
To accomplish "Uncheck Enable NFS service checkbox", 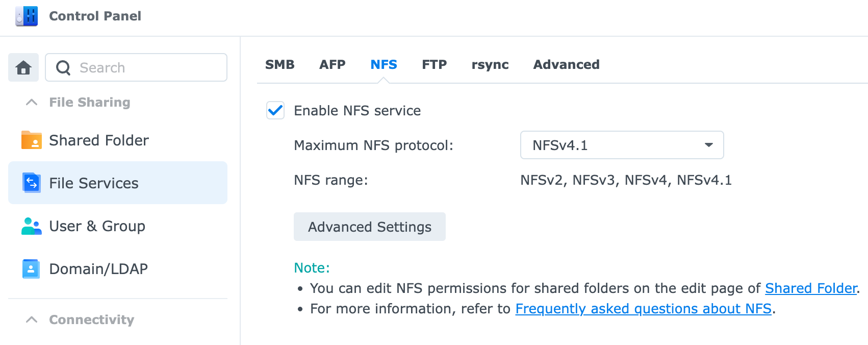I will (x=275, y=110).
